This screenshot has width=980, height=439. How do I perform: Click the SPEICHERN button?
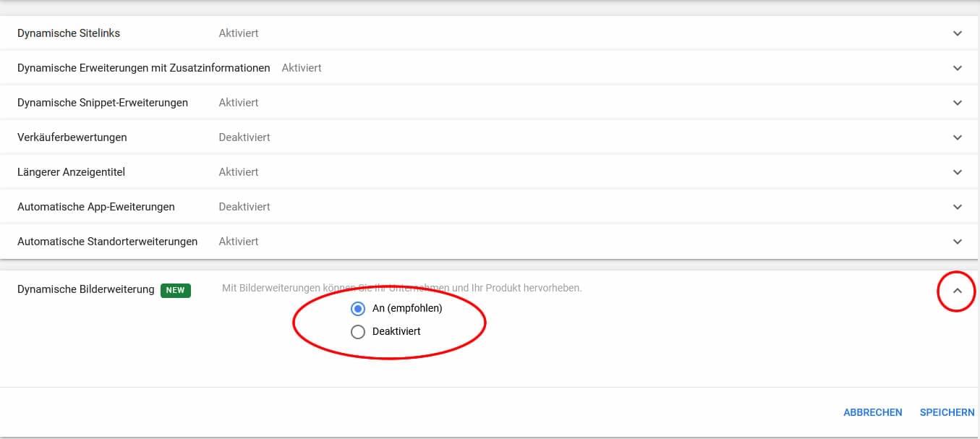click(x=947, y=412)
